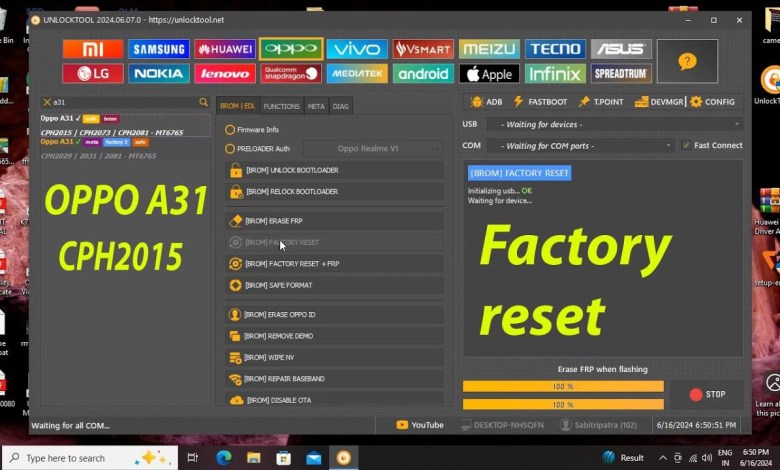Toggle the Fast Connect checkbox
This screenshot has height=470, width=780.
coord(686,145)
